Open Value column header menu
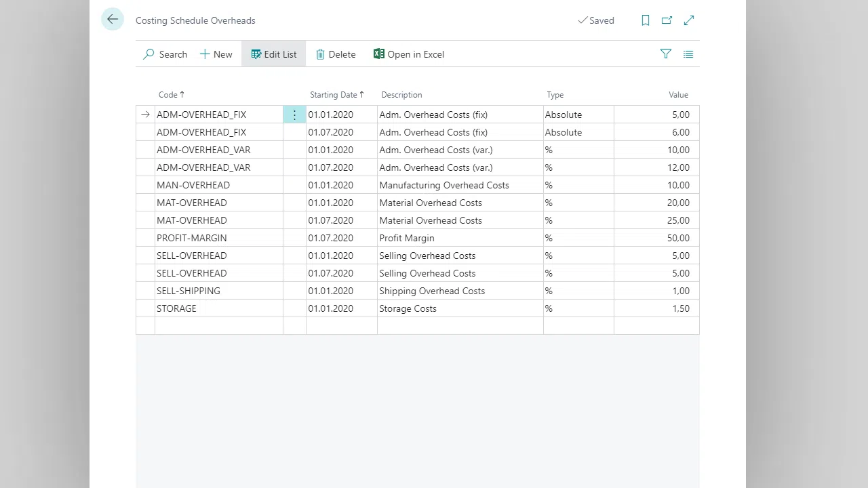868x488 pixels. (678, 95)
